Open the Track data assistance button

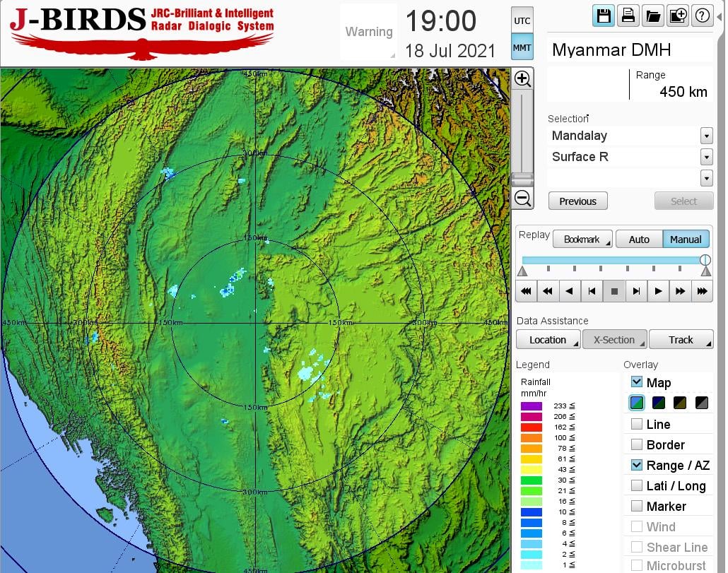(681, 340)
